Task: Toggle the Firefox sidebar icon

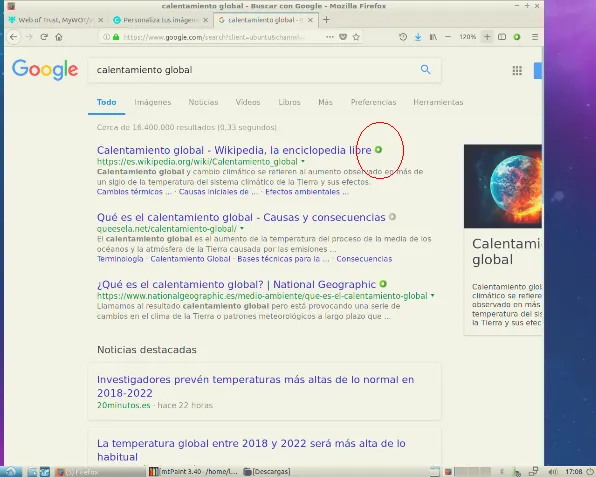Action: click(502, 37)
